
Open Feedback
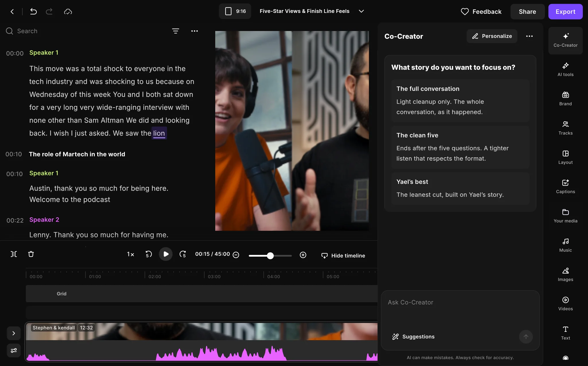[x=481, y=11]
